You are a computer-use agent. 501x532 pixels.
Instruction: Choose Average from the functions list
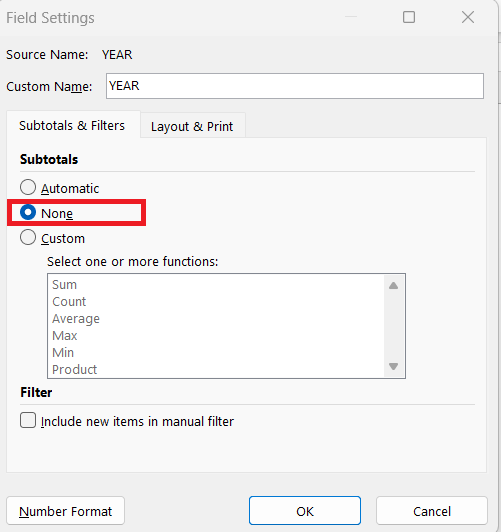pos(76,319)
